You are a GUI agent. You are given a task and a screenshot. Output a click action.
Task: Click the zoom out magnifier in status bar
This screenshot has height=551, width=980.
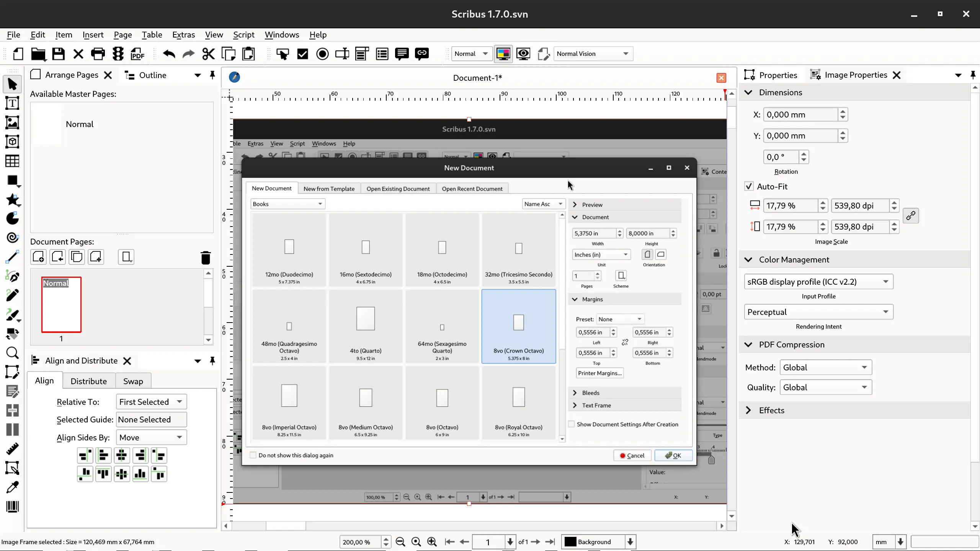[x=400, y=542]
